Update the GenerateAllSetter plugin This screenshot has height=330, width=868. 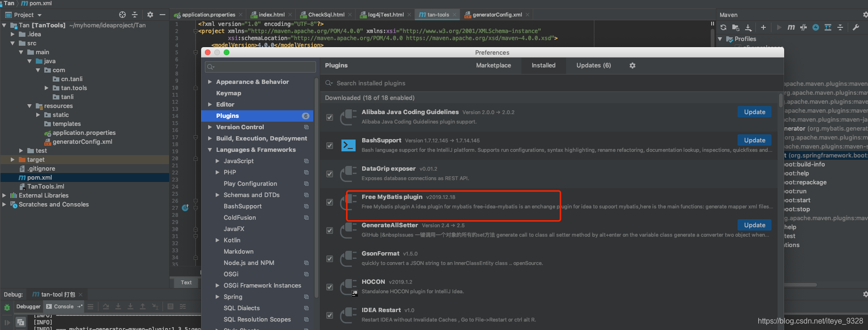click(754, 225)
